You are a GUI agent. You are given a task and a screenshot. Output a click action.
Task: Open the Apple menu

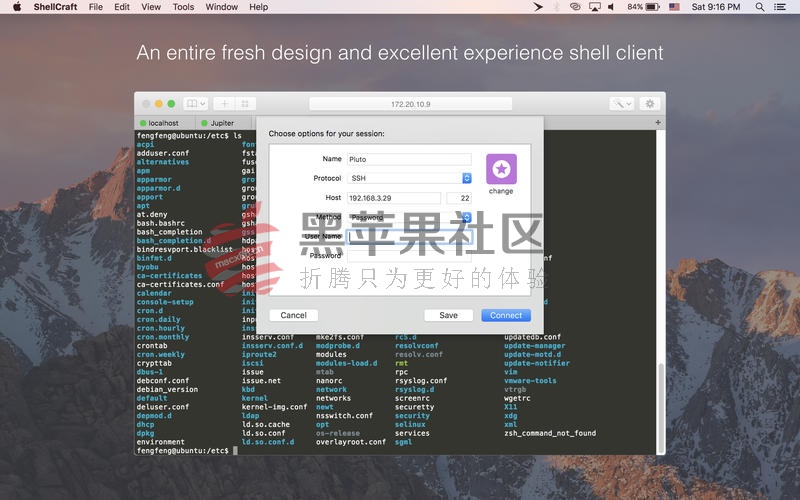point(17,7)
